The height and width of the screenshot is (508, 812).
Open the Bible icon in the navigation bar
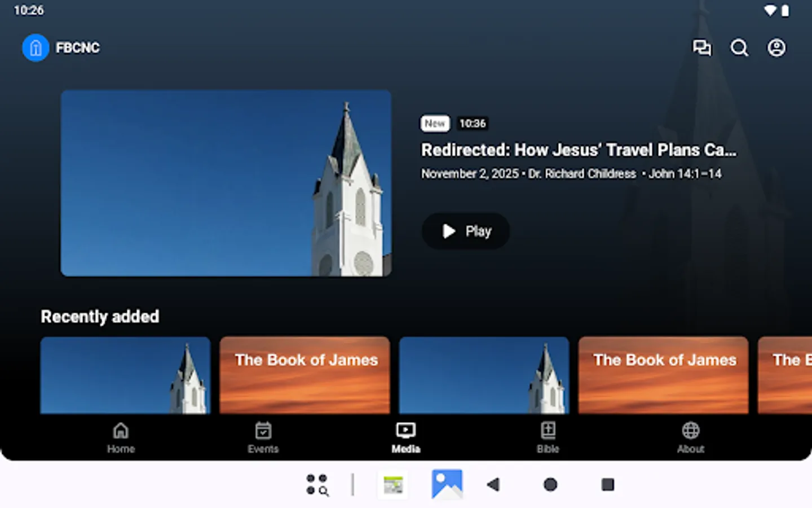[x=548, y=431]
